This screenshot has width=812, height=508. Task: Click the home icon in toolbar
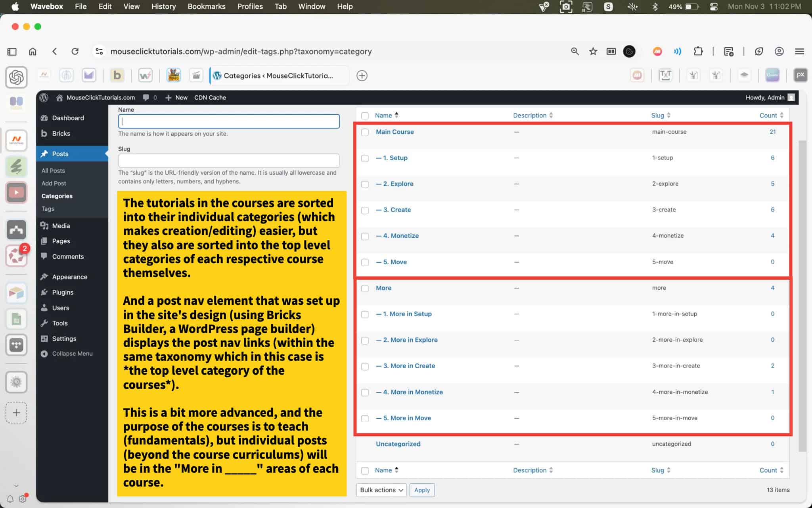coord(33,51)
